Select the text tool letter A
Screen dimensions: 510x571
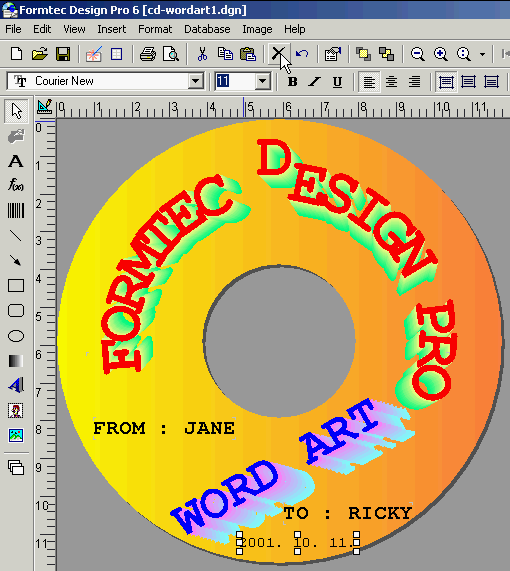pos(16,161)
